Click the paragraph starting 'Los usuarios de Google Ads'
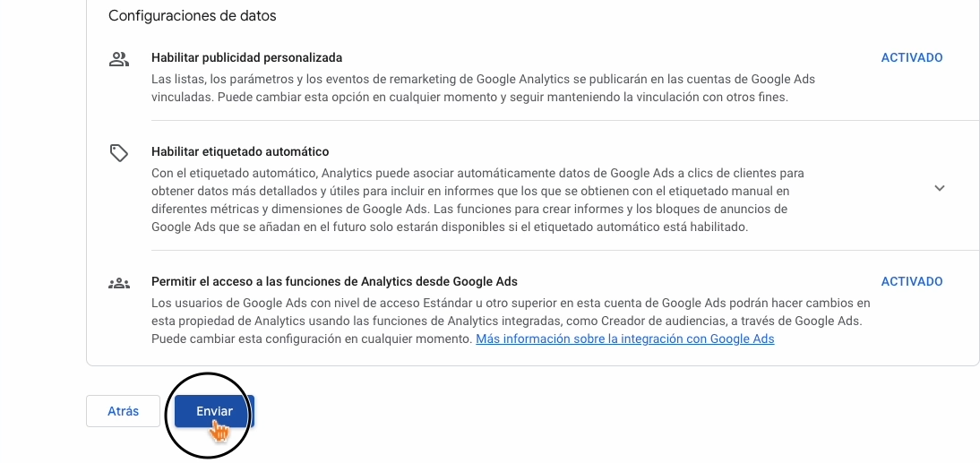 coord(511,322)
